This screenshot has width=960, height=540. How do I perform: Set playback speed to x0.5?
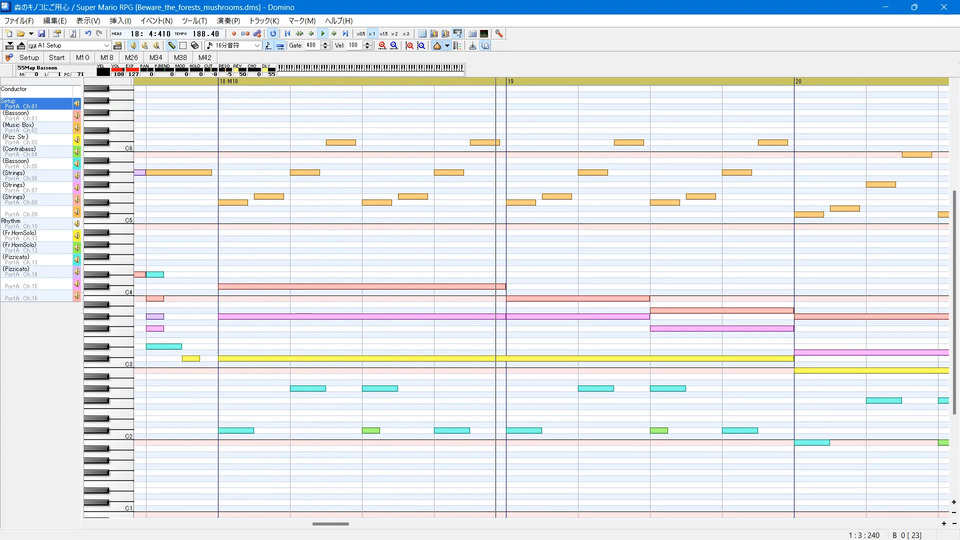(361, 34)
